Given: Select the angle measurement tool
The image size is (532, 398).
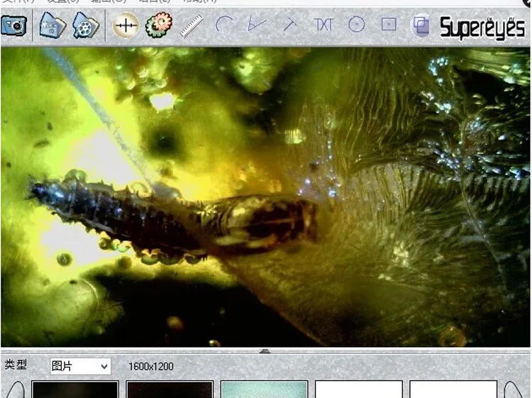Looking at the screenshot, I should tap(256, 25).
